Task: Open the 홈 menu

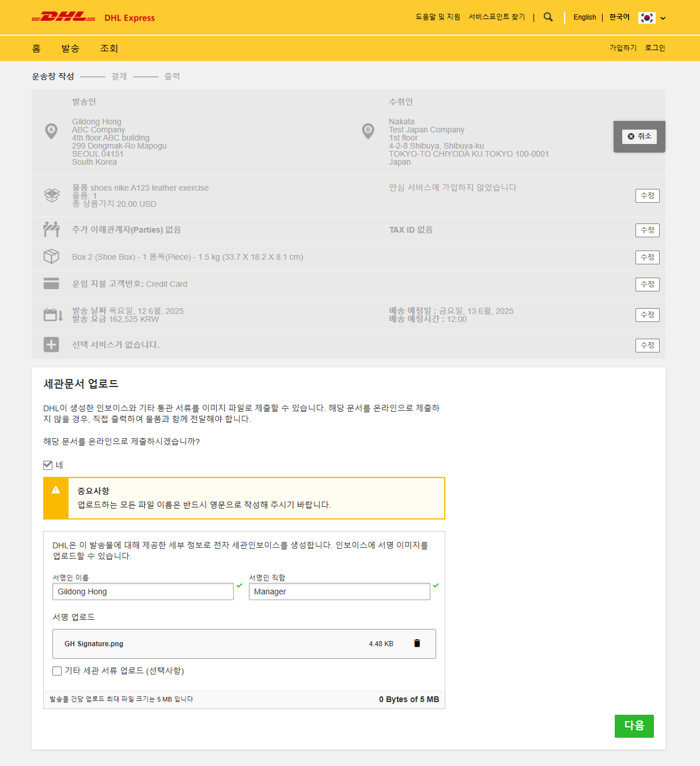Action: [36, 48]
